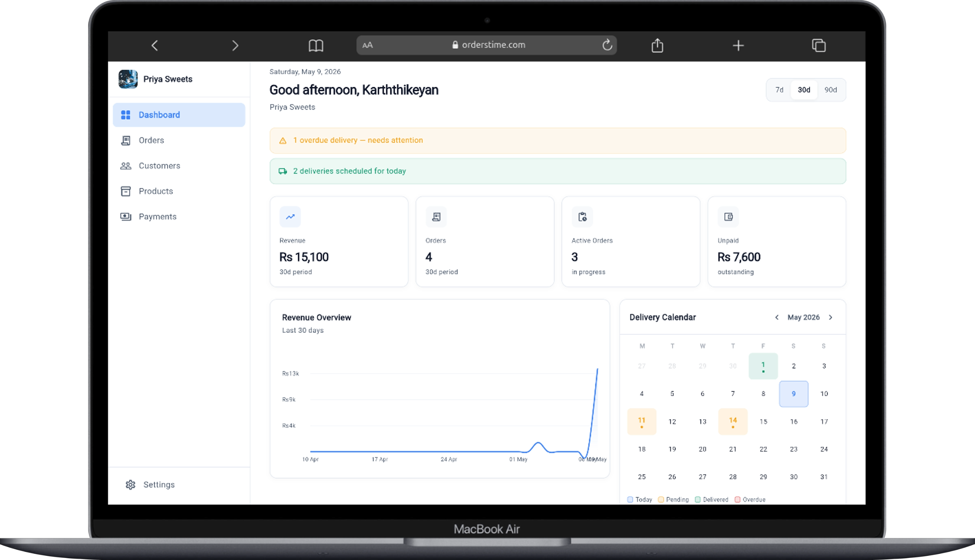Open the bookmarks book icon
The width and height of the screenshot is (975, 560).
(x=316, y=45)
